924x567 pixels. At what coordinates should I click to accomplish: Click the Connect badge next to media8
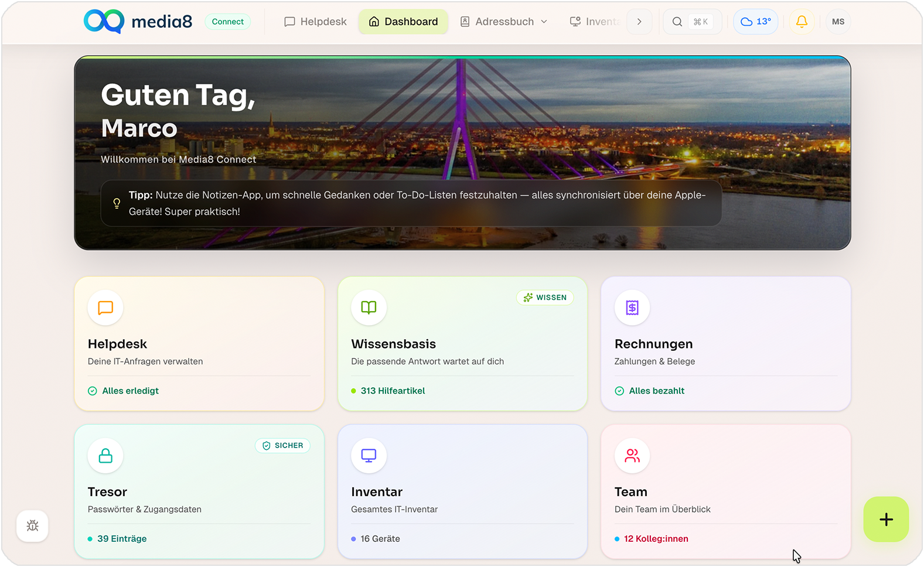coord(228,22)
